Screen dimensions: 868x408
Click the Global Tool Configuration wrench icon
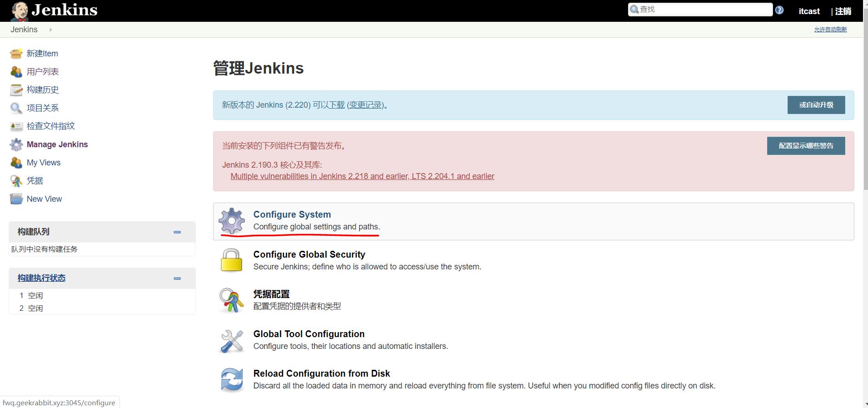(x=232, y=341)
